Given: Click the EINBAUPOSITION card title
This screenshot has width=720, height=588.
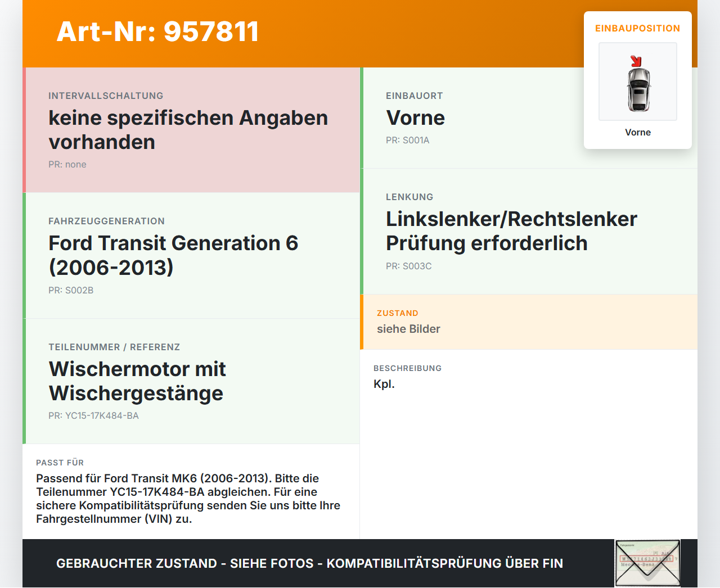Looking at the screenshot, I should click(638, 29).
